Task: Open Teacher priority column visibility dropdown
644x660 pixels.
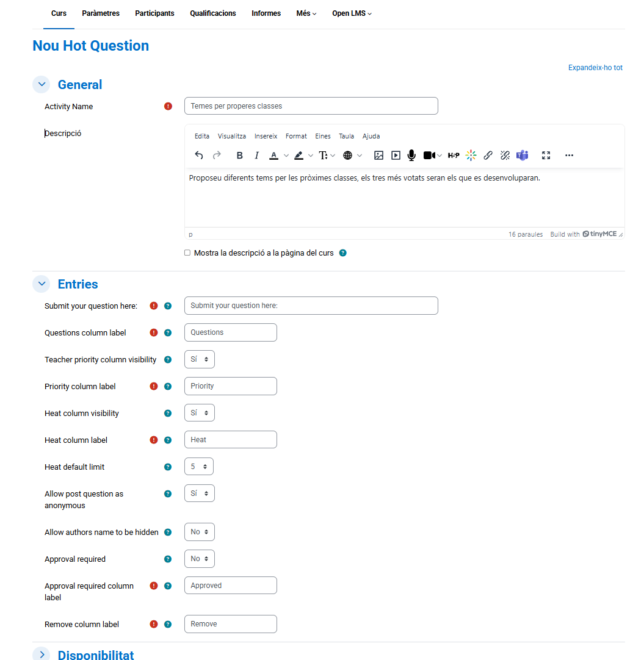Action: pyautogui.click(x=200, y=359)
